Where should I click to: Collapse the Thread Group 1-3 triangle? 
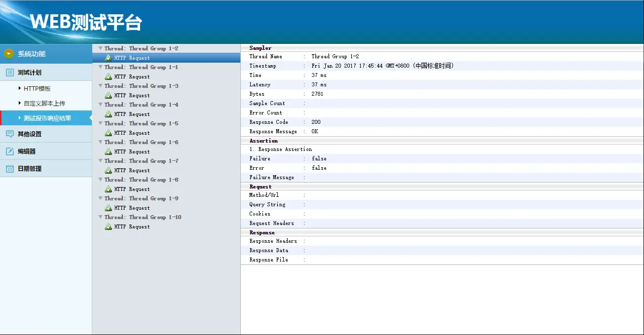click(x=100, y=86)
